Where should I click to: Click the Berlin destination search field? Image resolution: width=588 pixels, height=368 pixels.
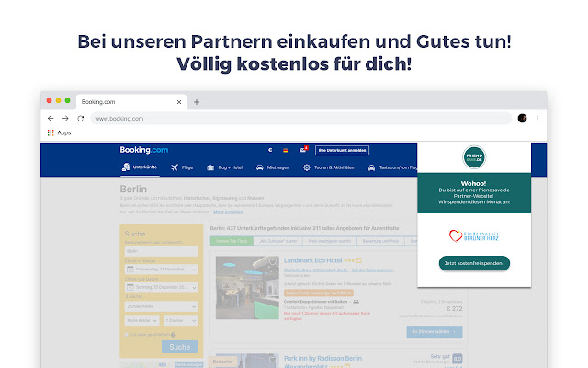tap(162, 251)
